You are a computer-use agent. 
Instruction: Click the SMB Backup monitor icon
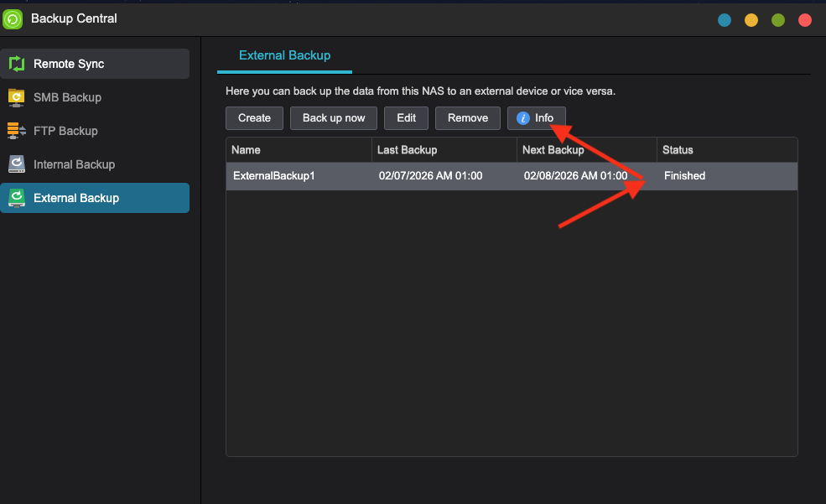18,96
